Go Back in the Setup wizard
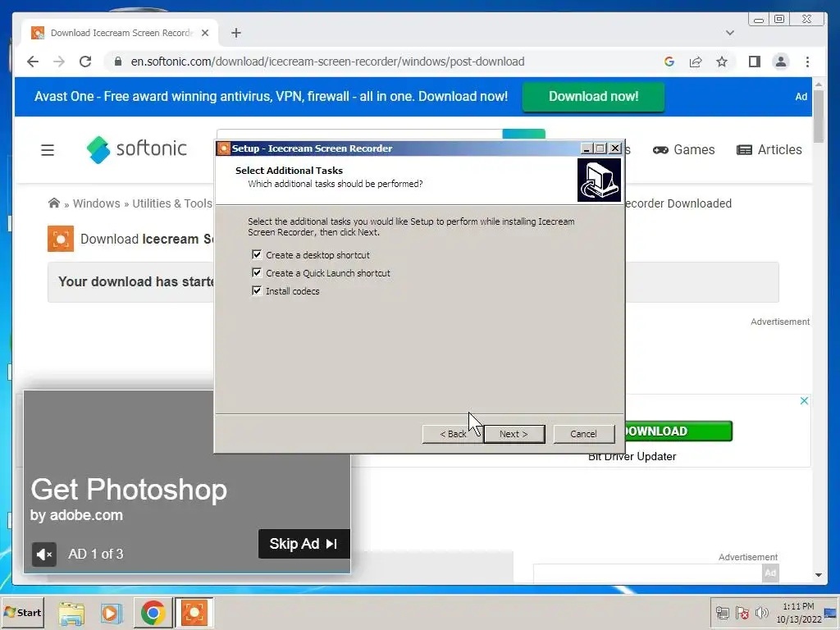Image resolution: width=840 pixels, height=630 pixels. (453, 434)
